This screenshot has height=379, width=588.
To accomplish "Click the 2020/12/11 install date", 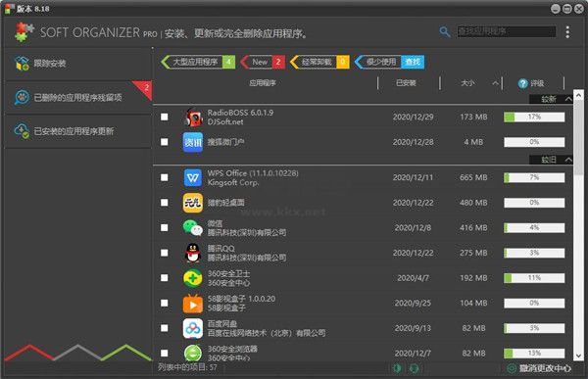I will 413,177.
